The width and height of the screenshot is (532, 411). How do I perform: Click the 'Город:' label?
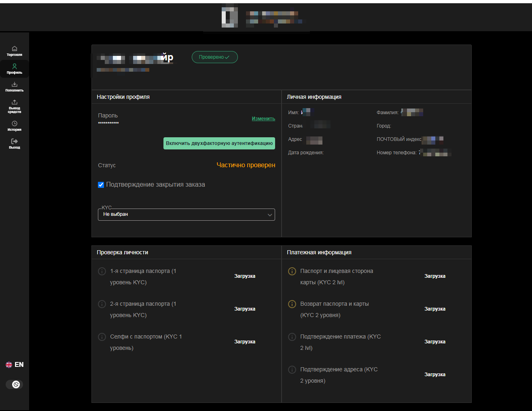click(x=384, y=126)
